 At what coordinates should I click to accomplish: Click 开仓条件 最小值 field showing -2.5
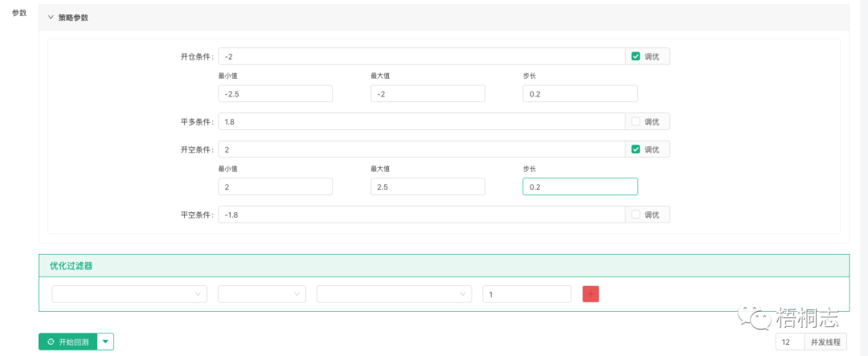click(x=275, y=94)
